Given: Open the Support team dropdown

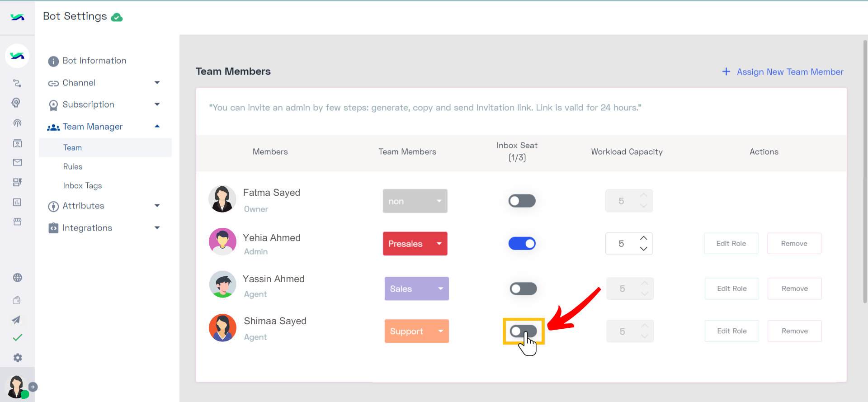Looking at the screenshot, I should pyautogui.click(x=417, y=331).
